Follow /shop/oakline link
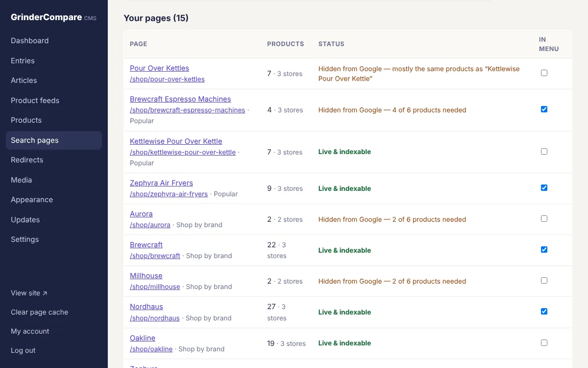The image size is (588, 368). 151,349
